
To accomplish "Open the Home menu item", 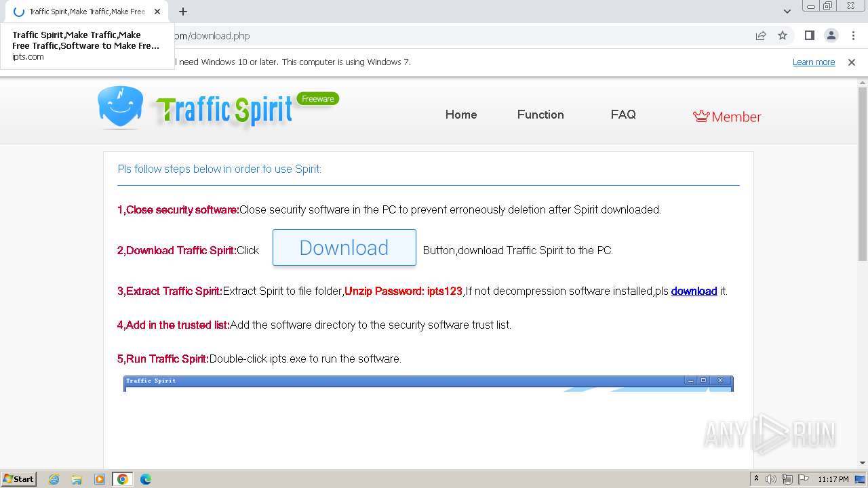I will (461, 115).
